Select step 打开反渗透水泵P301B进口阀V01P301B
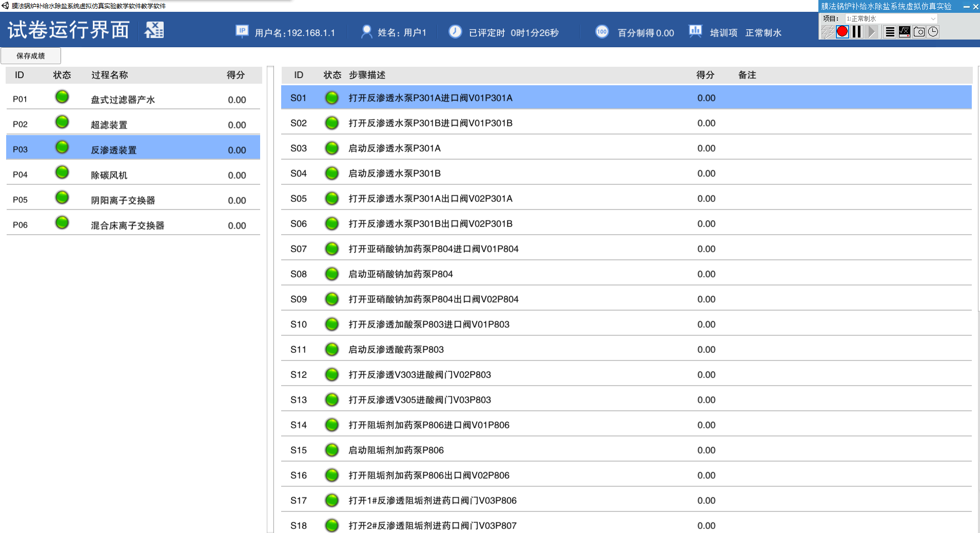 point(626,123)
